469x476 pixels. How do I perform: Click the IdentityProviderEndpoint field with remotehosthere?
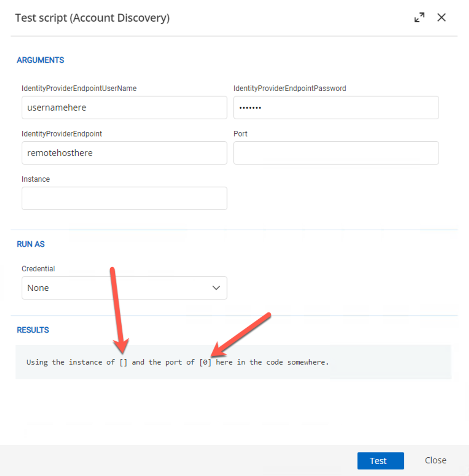[x=124, y=153]
